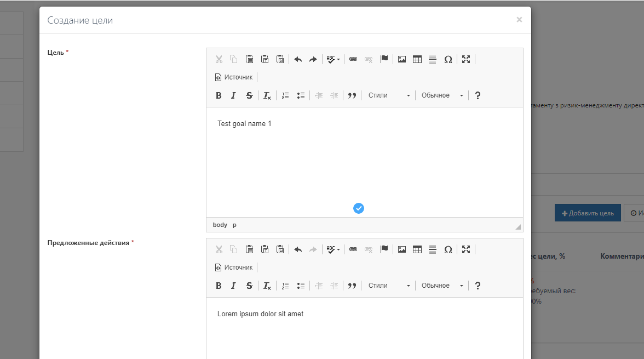644x359 pixels.
Task: Undo in Предложенные действия editor
Action: [298, 249]
